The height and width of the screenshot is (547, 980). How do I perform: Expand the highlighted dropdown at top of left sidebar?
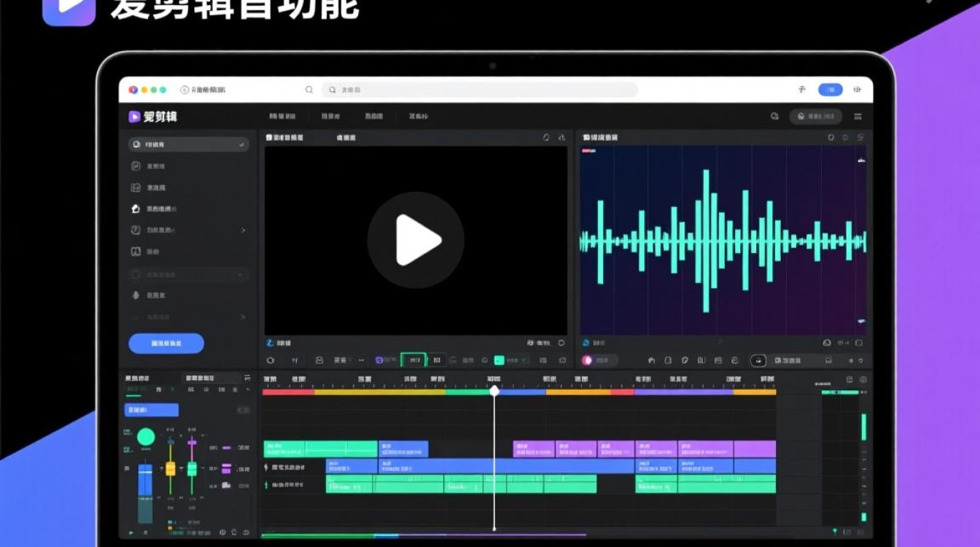coord(188,144)
